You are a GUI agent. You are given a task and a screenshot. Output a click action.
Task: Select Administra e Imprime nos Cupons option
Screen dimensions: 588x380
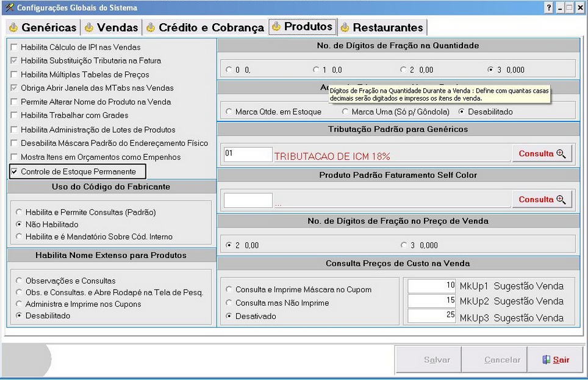(x=20, y=304)
